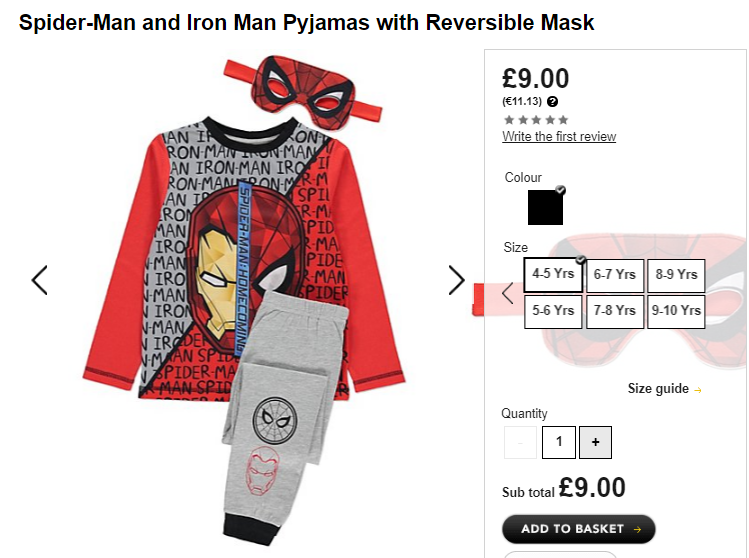This screenshot has height=558, width=749.
Task: Select the black colour swatch
Action: pos(545,207)
